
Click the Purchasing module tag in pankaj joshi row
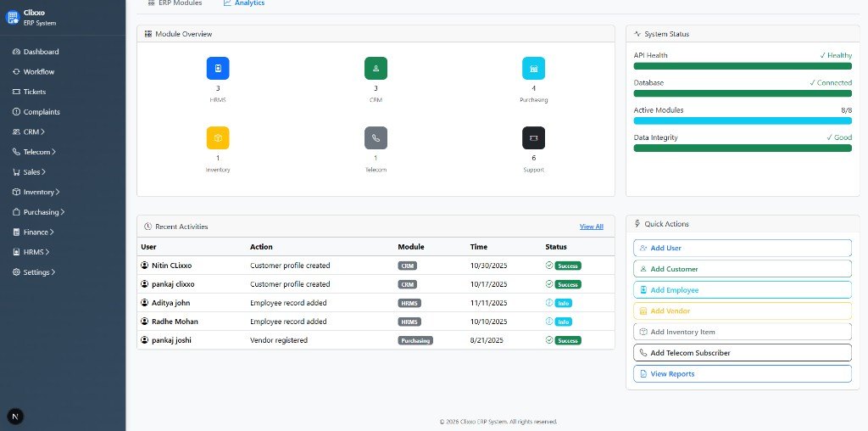(415, 340)
